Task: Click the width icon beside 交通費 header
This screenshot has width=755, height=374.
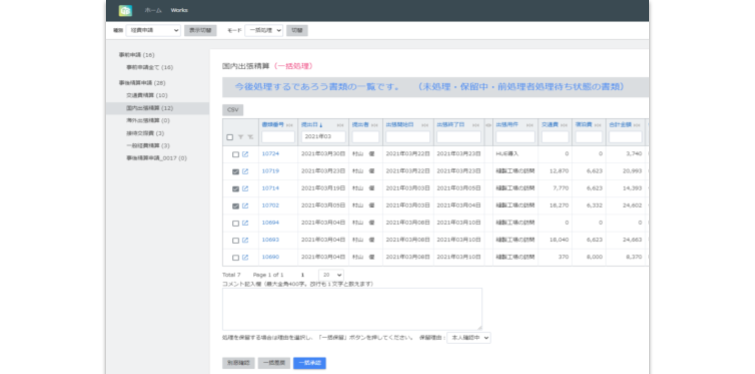Action: point(564,125)
